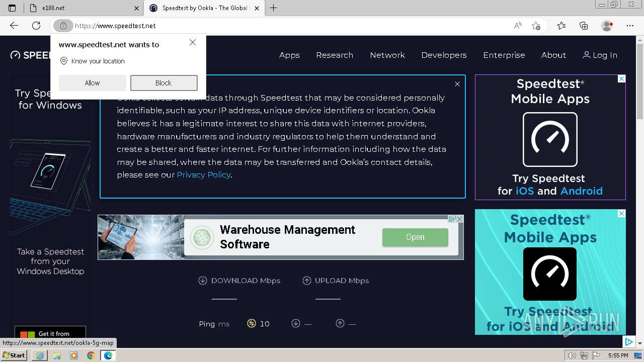
Task: Click Get it from Microsoft badge
Action: tap(50, 333)
